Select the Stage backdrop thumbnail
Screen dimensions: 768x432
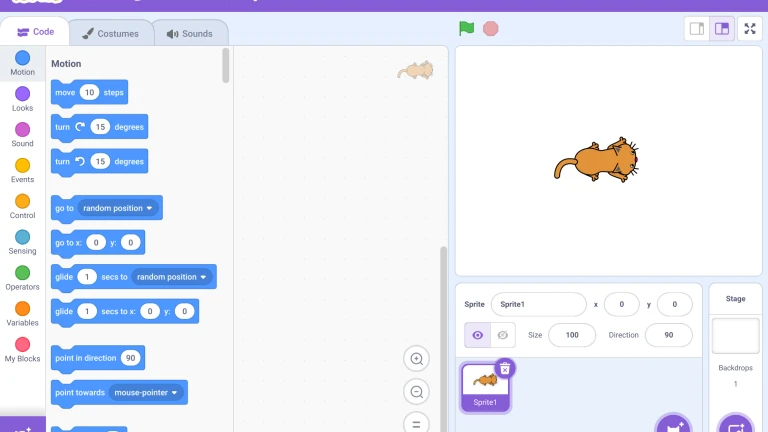(735, 336)
